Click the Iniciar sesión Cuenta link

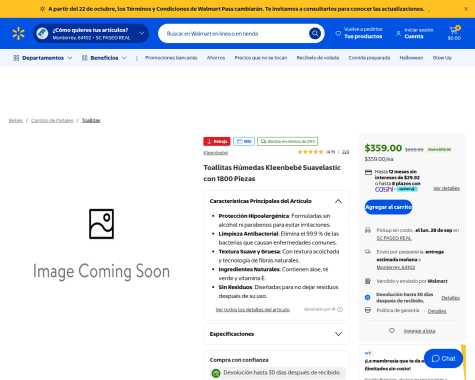(419, 33)
